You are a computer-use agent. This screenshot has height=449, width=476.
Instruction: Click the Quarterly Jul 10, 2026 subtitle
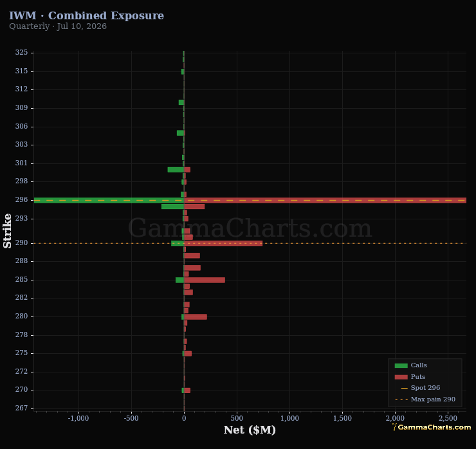58,26
